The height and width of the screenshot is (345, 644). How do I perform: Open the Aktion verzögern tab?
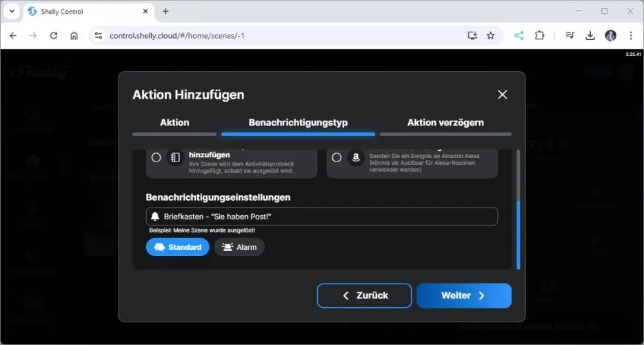point(445,123)
